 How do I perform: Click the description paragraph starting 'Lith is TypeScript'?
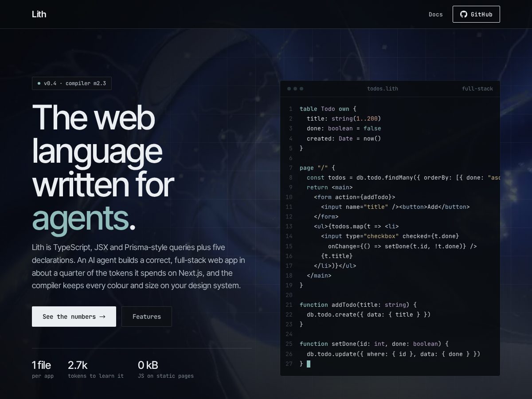[138, 266]
